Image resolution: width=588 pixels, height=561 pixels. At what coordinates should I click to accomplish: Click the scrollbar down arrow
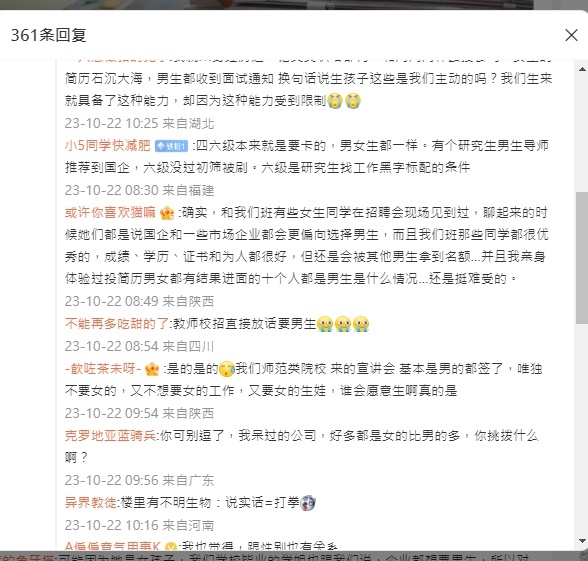click(x=582, y=541)
